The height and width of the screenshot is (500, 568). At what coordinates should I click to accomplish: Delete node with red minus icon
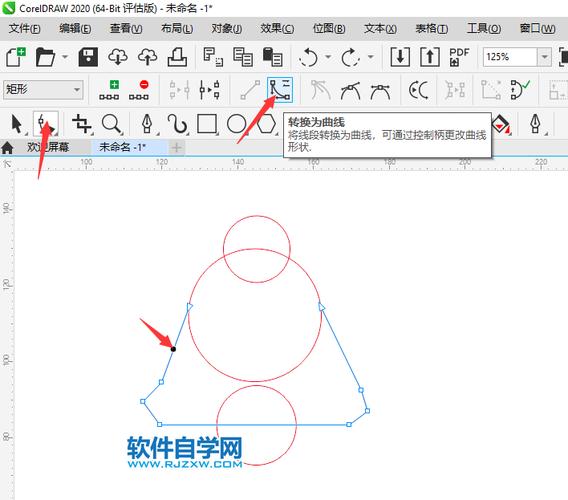click(139, 90)
